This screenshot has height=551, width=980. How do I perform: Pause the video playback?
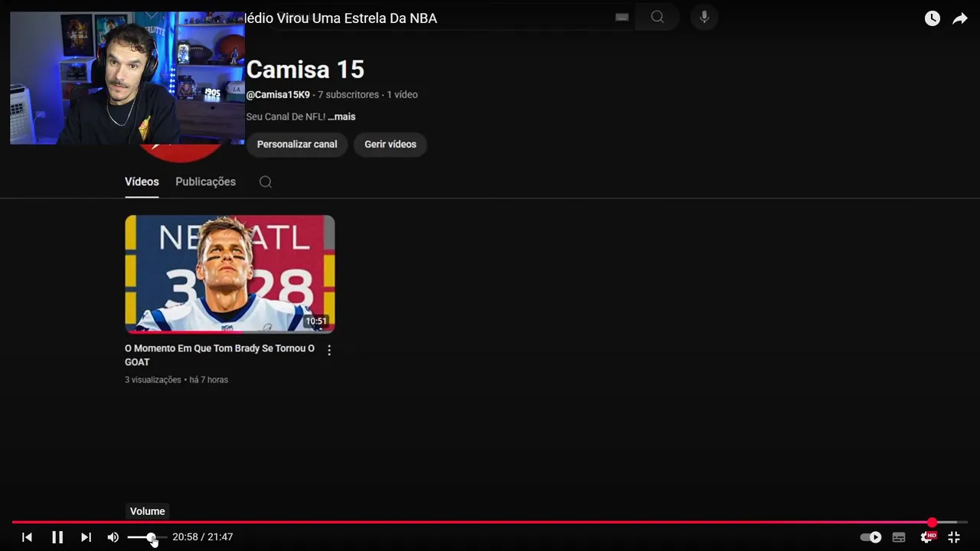57,537
